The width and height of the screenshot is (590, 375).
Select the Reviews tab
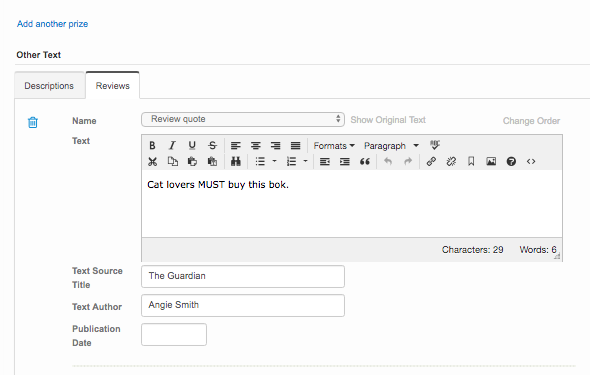[x=113, y=86]
